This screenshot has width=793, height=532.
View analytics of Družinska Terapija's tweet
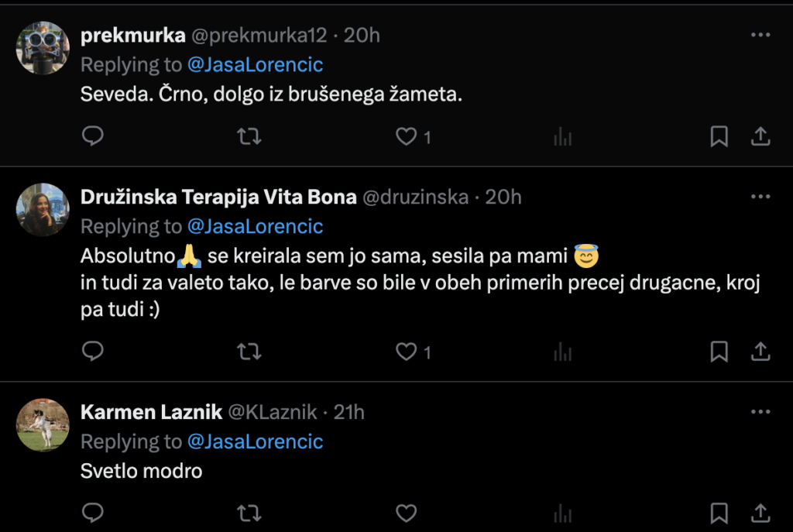(562, 352)
